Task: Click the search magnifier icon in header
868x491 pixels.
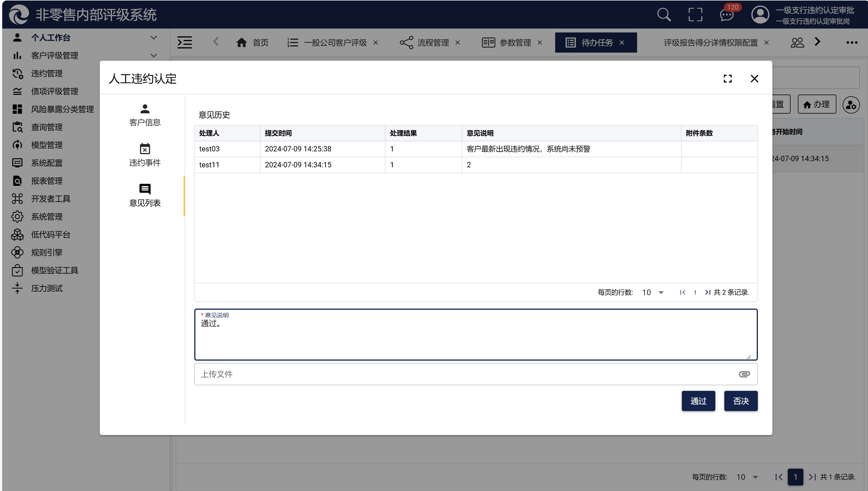Action: [x=663, y=15]
